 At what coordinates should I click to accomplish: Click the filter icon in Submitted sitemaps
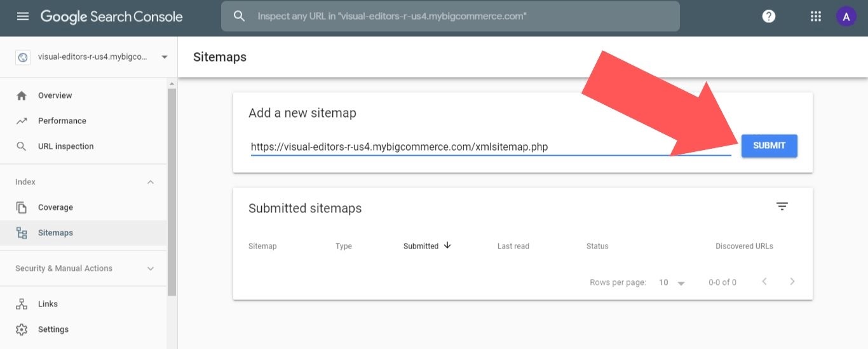coord(782,207)
